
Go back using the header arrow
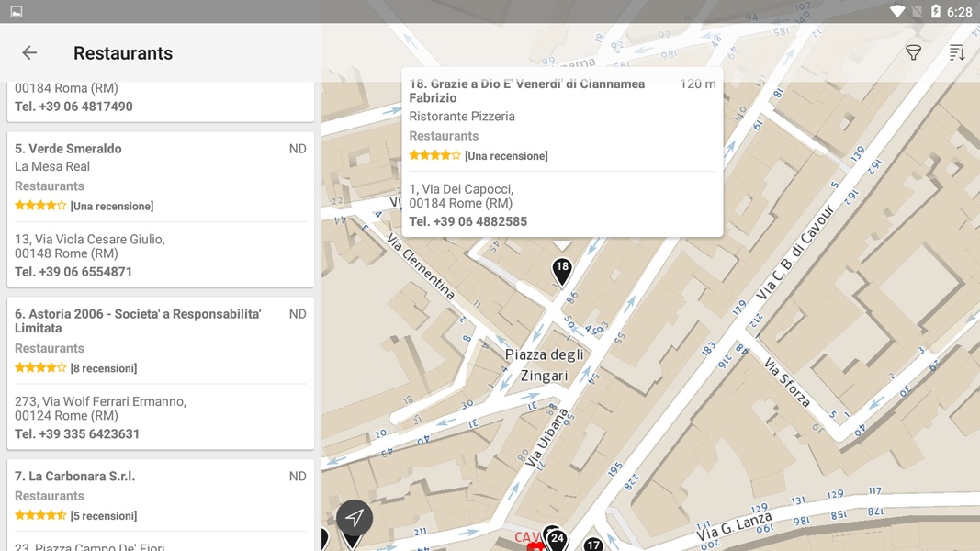click(29, 53)
